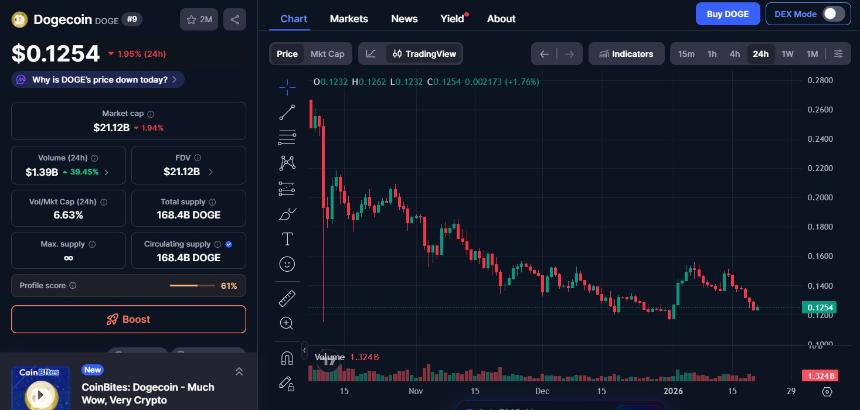Switch to TradingView chart mode
Screen dimensions: 860x410
coord(423,54)
